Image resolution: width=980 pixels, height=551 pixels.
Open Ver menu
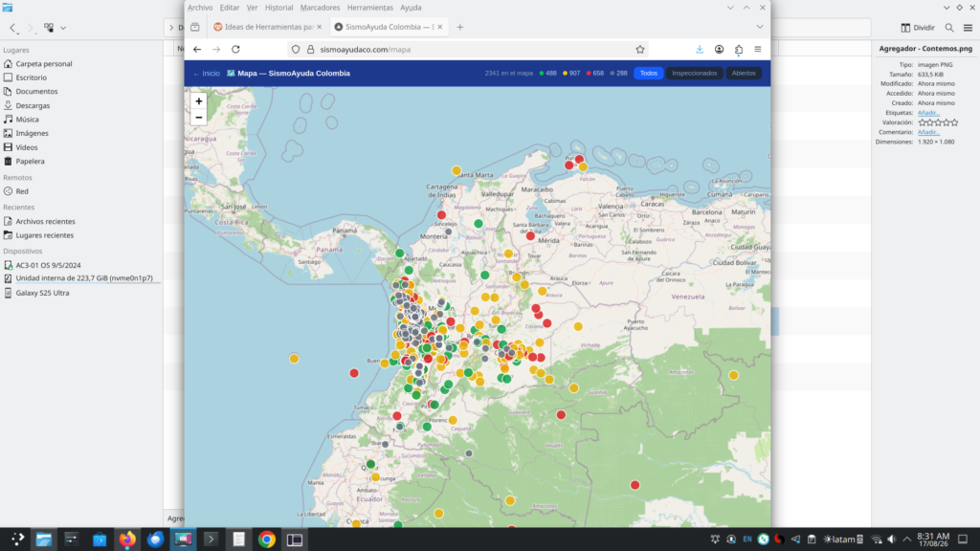point(252,8)
